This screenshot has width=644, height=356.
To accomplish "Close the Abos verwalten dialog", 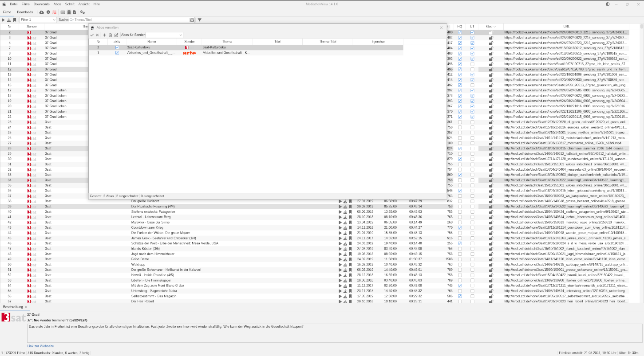I will [x=441, y=27].
